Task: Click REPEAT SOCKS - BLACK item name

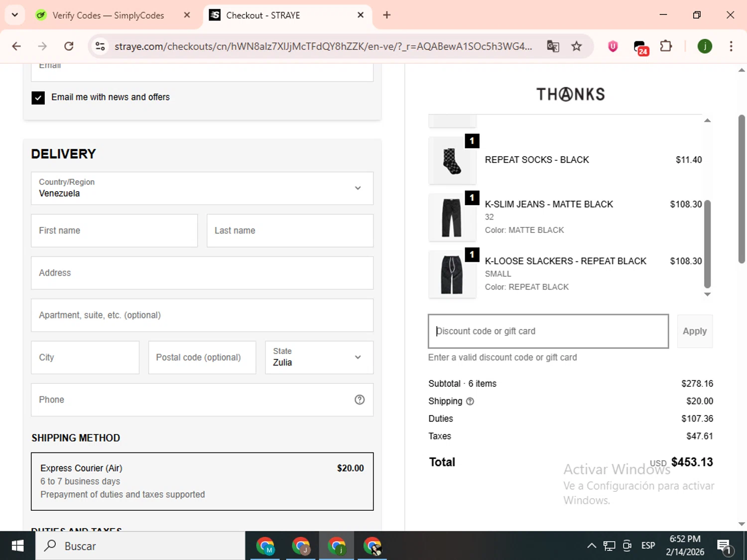Action: pyautogui.click(x=537, y=160)
